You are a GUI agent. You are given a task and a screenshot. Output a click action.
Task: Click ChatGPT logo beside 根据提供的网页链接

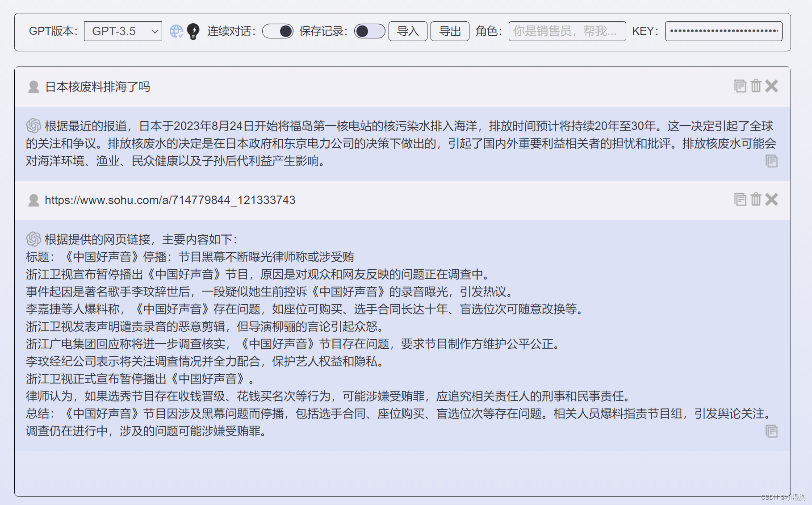coord(33,239)
